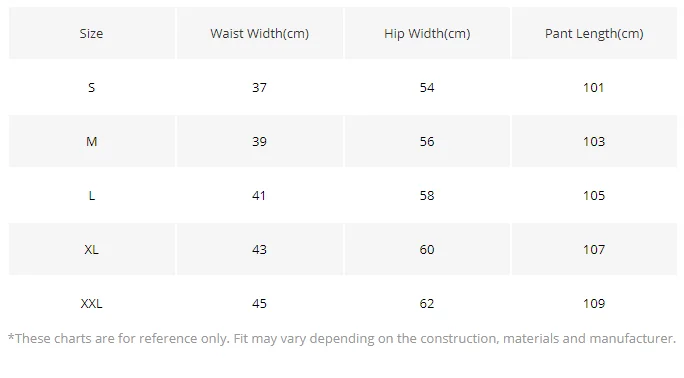Click waist width value 43
Image resolution: width=684 pixels, height=378 pixels.
tap(260, 249)
